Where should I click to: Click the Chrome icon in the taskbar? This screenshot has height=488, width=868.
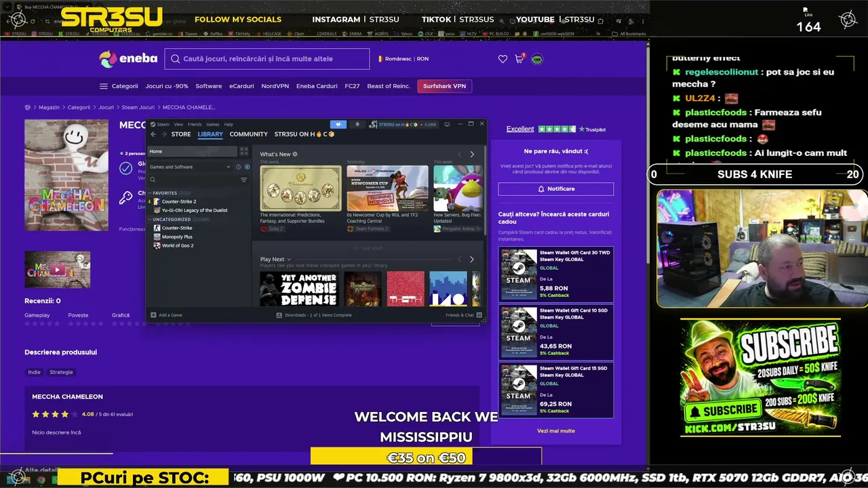41,479
